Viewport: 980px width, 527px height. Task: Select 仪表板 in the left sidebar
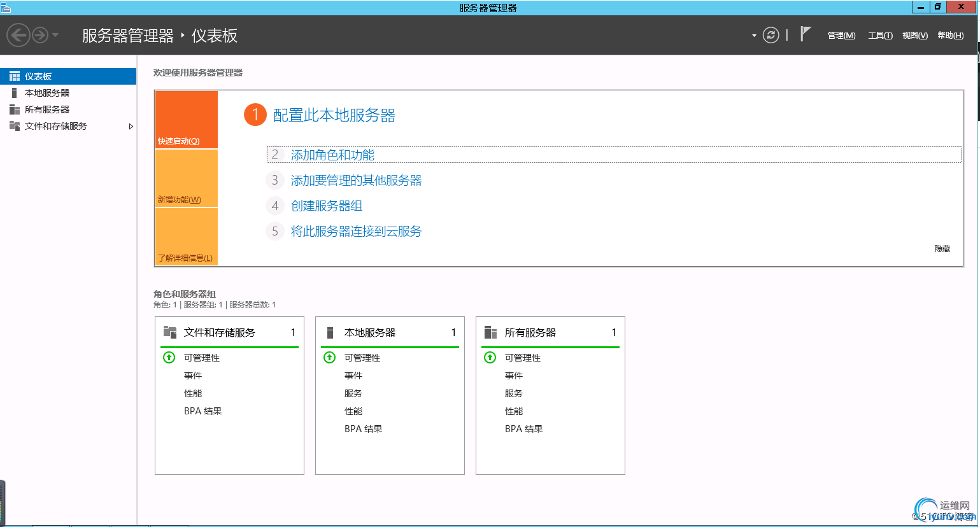[68, 76]
